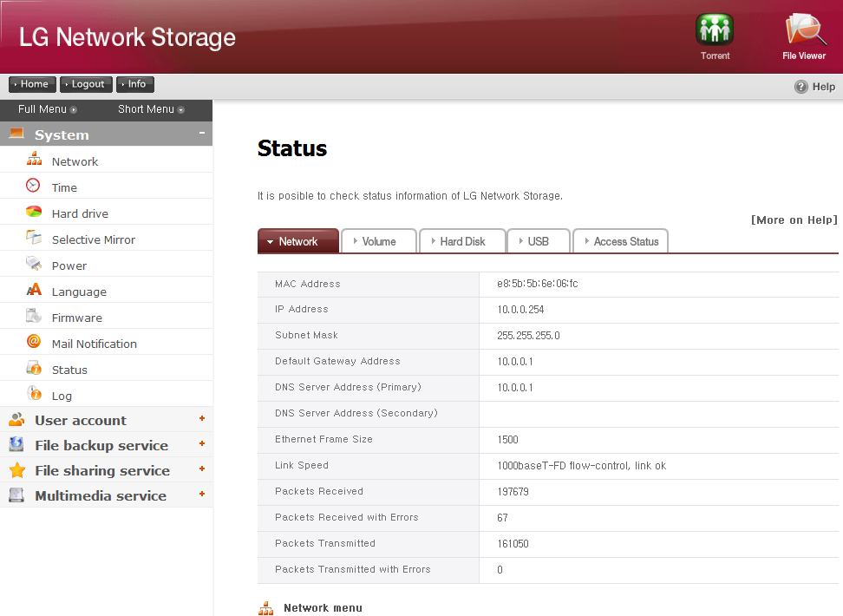Open Selective Mirror in sidebar
Image resolution: width=843 pixels, height=616 pixels.
coord(94,240)
